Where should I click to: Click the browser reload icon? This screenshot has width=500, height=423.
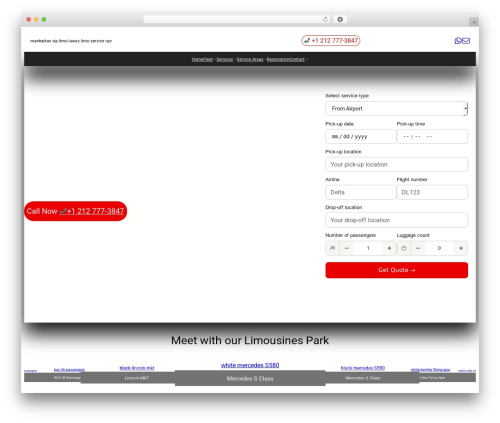click(x=325, y=19)
